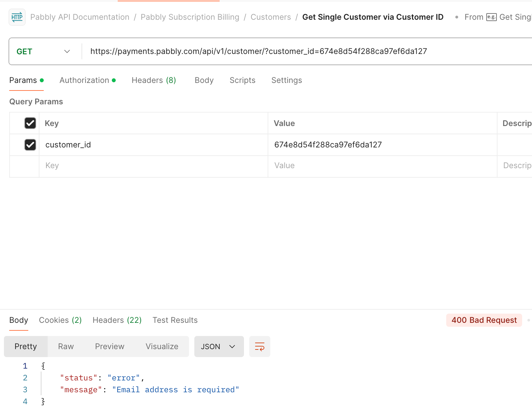Image resolution: width=532 pixels, height=412 pixels.
Task: Uncheck the customer_id parameter checkbox
Action: coord(30,145)
